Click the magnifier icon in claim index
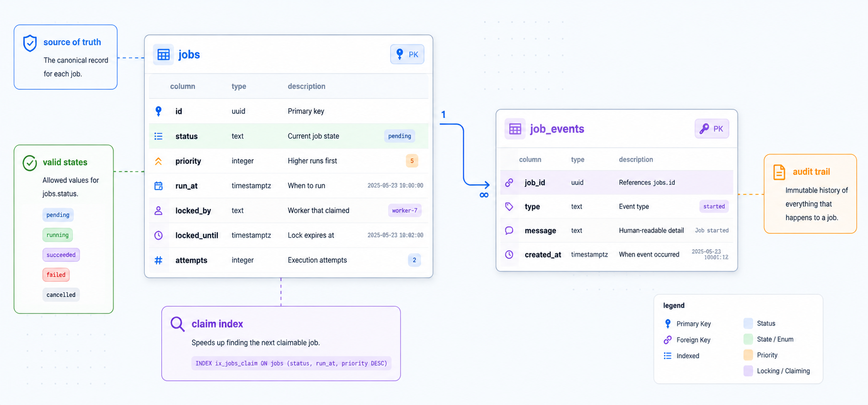 [x=177, y=324]
